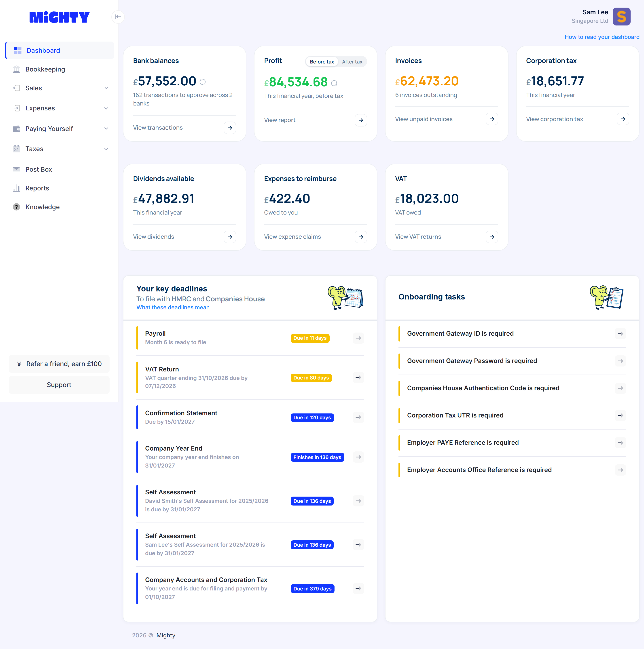Open View unpaid invoices arrow button
This screenshot has width=644, height=649.
tap(492, 119)
